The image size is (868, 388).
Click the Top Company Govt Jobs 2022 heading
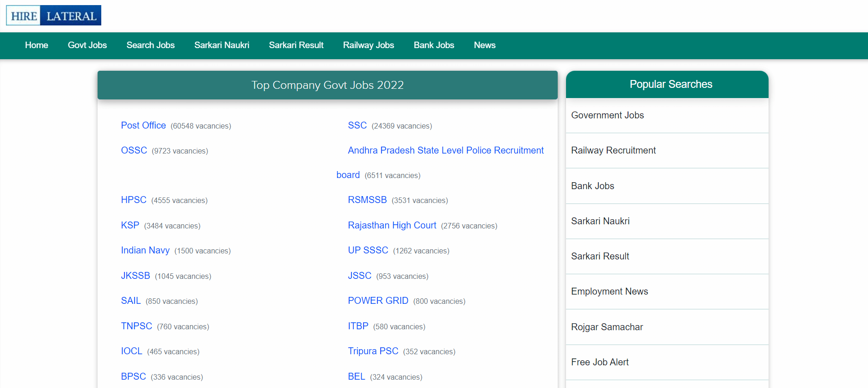pos(327,85)
